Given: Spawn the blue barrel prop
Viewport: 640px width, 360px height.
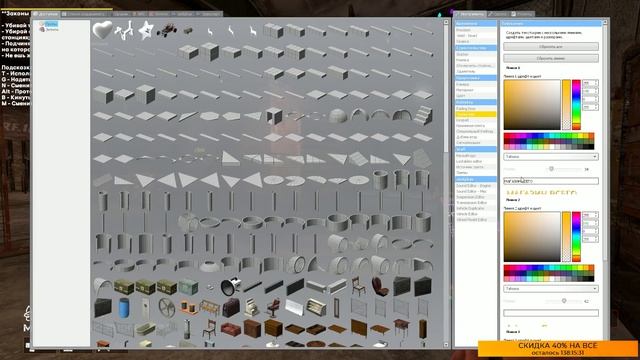Looking at the screenshot, I should 124,307.
